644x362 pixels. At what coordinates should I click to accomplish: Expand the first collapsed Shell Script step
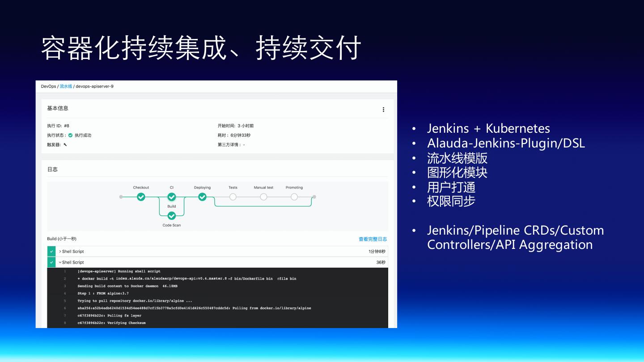point(60,252)
